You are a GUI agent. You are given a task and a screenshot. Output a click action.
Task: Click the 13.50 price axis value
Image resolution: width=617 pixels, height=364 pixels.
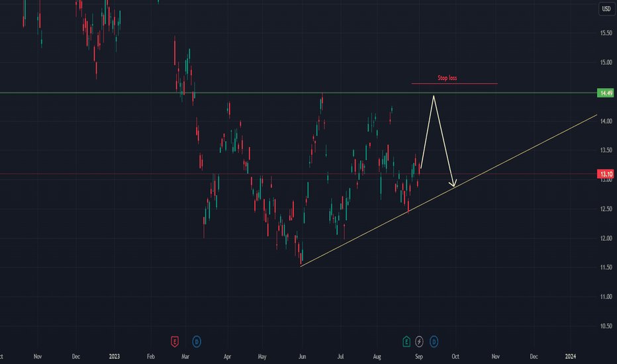click(x=606, y=150)
